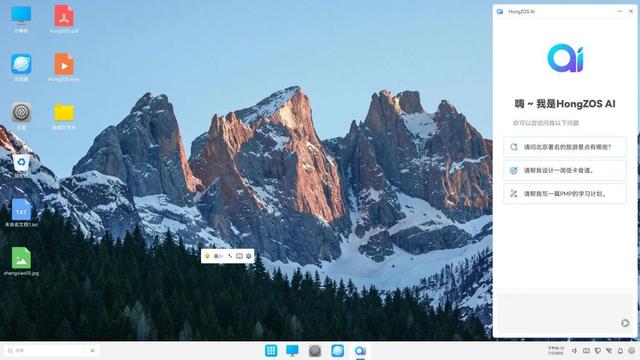The height and width of the screenshot is (360, 640).
Task: Open the notification bell in system tray
Action: coord(620,351)
